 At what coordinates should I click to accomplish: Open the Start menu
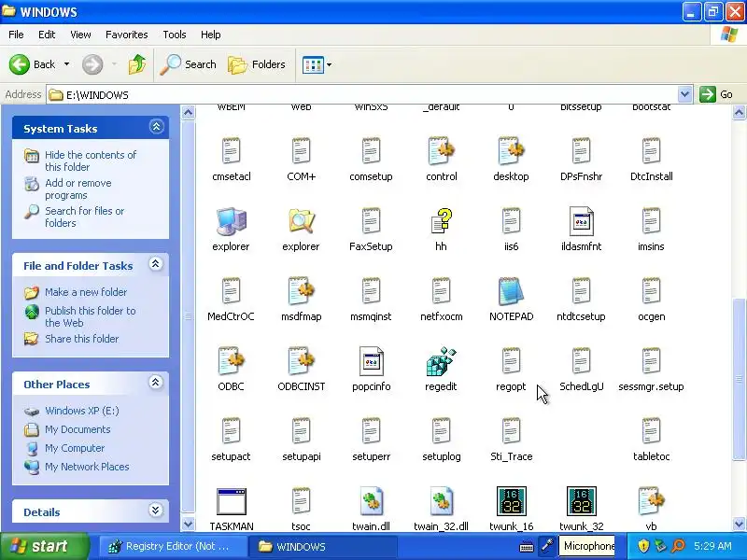coord(45,546)
